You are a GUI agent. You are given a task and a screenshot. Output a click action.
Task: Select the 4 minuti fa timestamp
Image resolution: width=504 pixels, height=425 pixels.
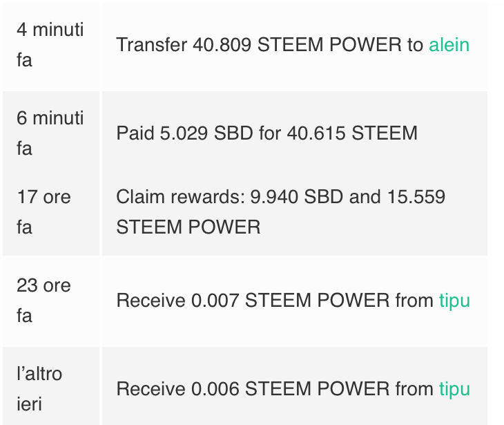(x=50, y=45)
